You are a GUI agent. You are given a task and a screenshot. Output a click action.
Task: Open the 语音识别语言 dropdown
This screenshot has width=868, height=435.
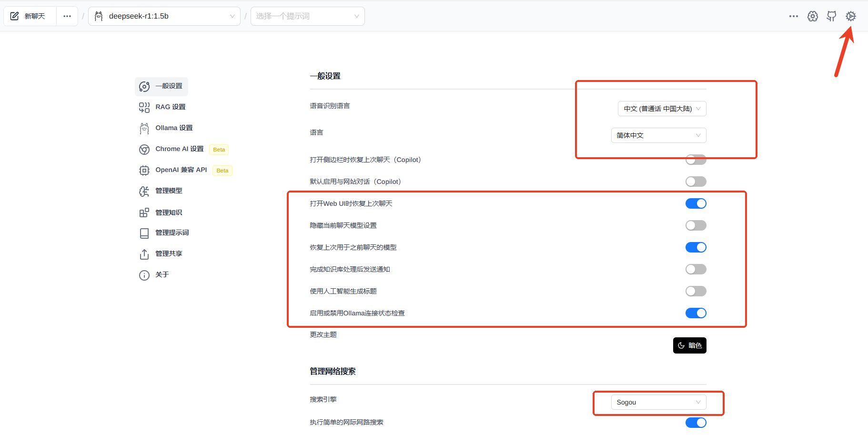coord(662,109)
